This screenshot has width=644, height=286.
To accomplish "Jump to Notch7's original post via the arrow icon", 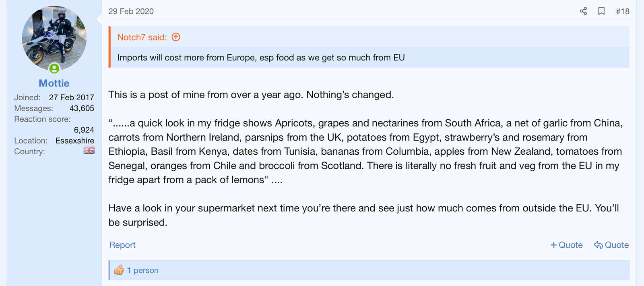I will pos(176,37).
